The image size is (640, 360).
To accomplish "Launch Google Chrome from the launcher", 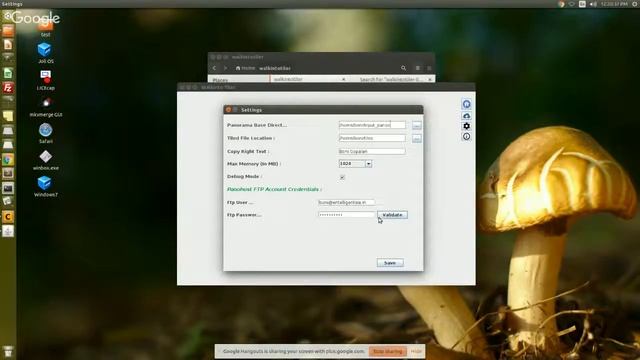I will (8, 160).
